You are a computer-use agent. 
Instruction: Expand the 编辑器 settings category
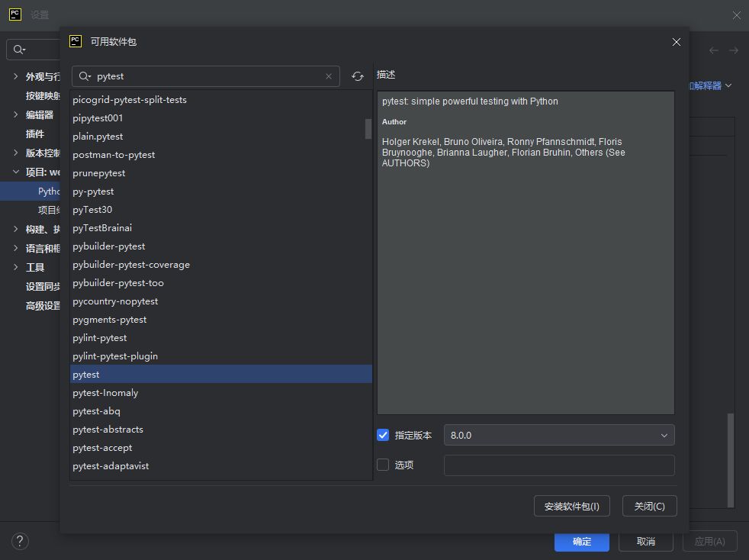[16, 114]
